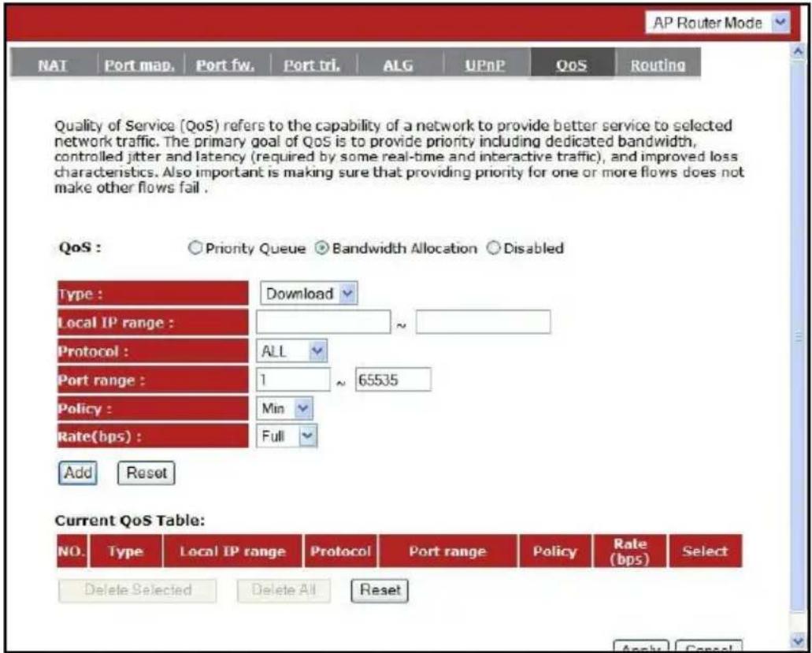Viewport: 812px width, 653px height.
Task: Open the Protocol ALL dropdown
Action: point(291,351)
